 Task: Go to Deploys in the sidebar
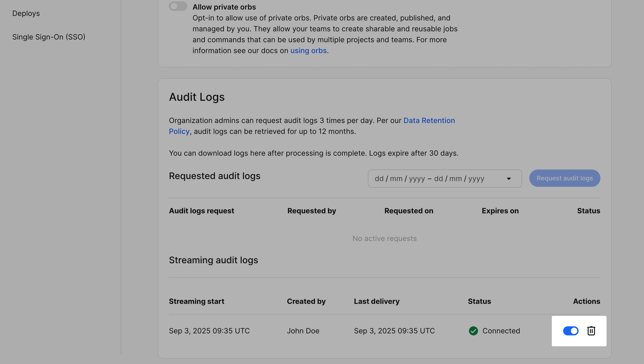(26, 13)
